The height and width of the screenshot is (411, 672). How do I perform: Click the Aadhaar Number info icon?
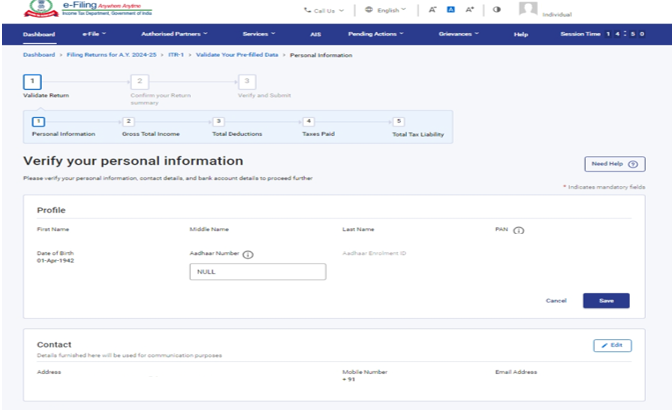coord(247,254)
